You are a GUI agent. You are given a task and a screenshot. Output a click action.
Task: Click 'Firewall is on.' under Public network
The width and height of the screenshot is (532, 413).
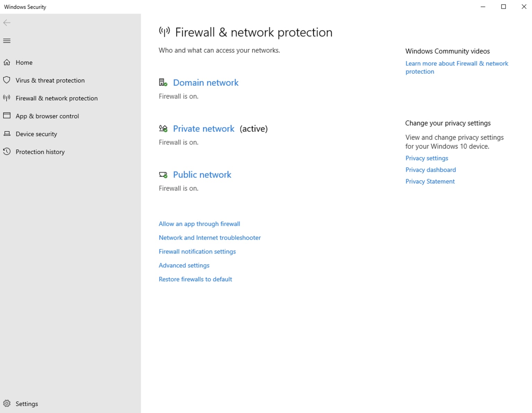[x=178, y=188]
